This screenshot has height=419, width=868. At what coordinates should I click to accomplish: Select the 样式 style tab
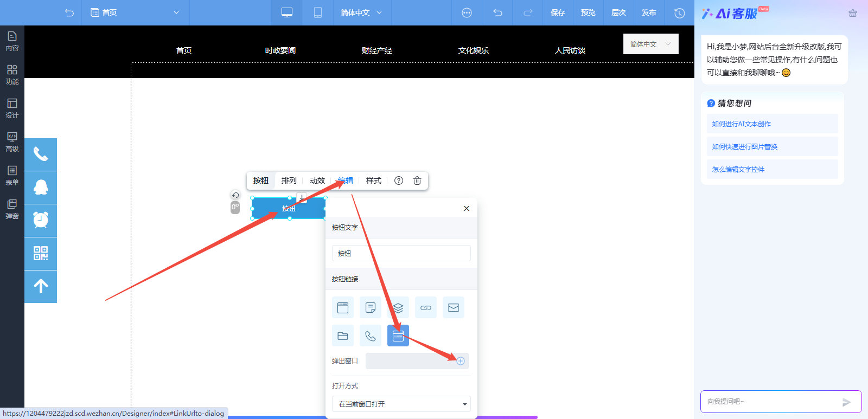(x=374, y=181)
